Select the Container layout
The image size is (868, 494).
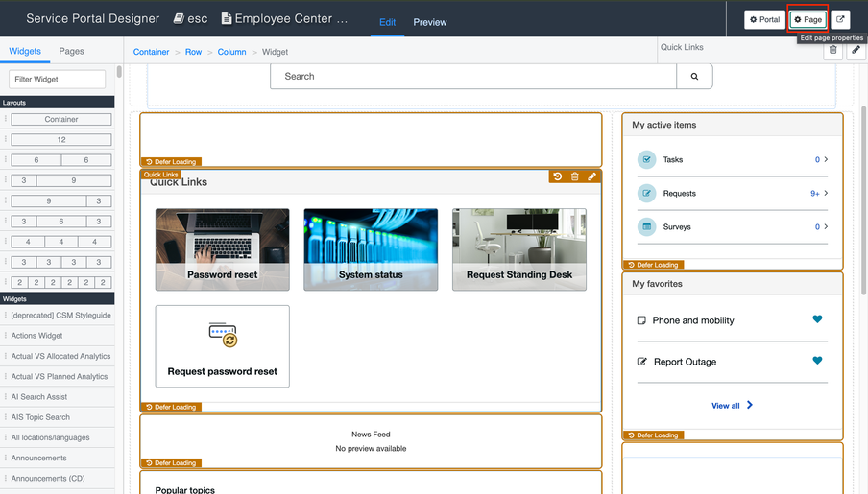tap(60, 119)
